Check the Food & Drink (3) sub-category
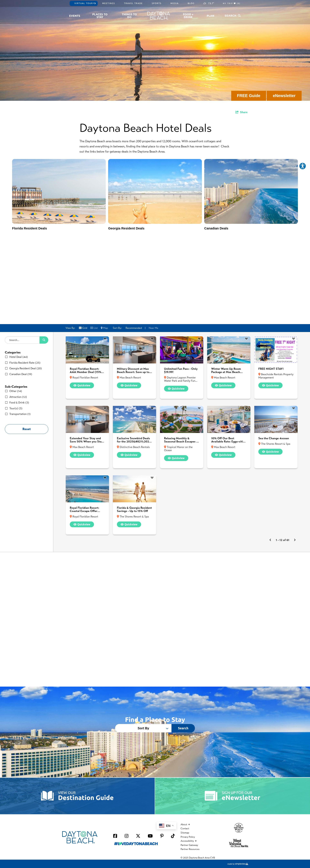 click(6, 402)
